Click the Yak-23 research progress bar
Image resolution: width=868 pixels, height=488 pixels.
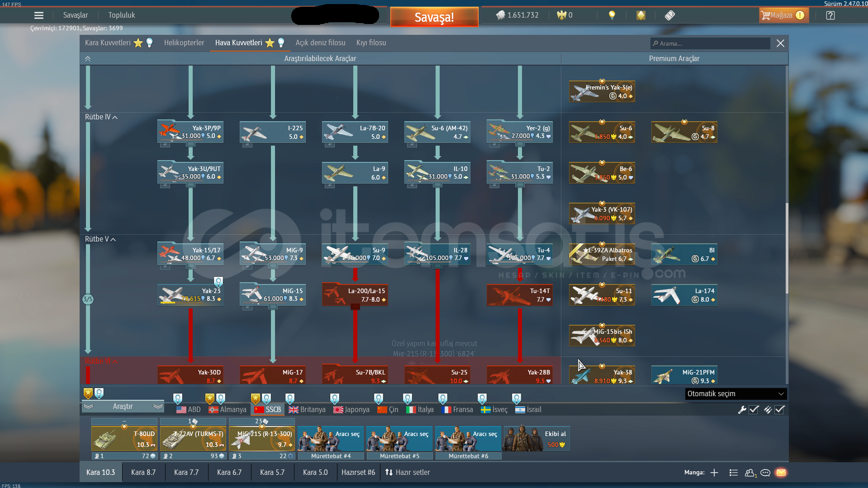pyautogui.click(x=190, y=303)
